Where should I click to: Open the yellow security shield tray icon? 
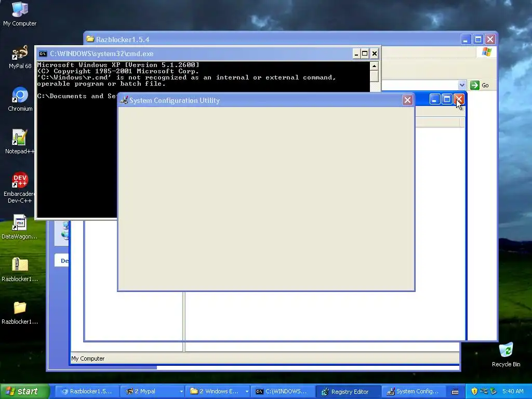coord(474,391)
